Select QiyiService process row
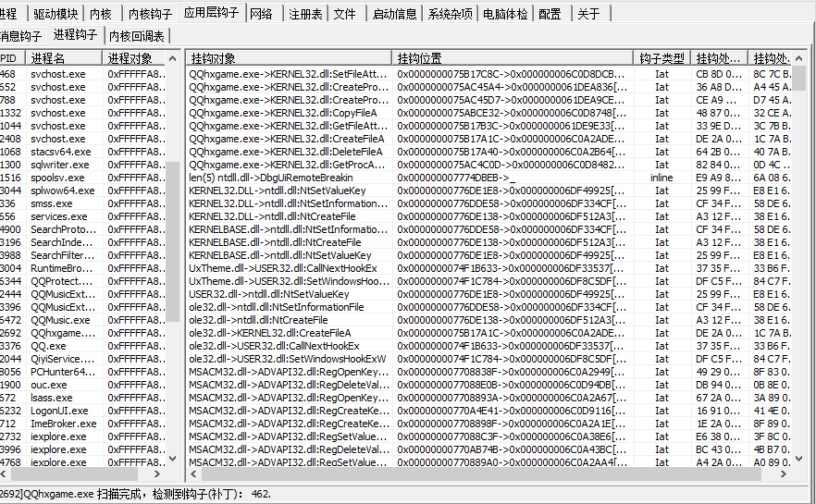This screenshot has height=504, width=816. pyautogui.click(x=82, y=359)
